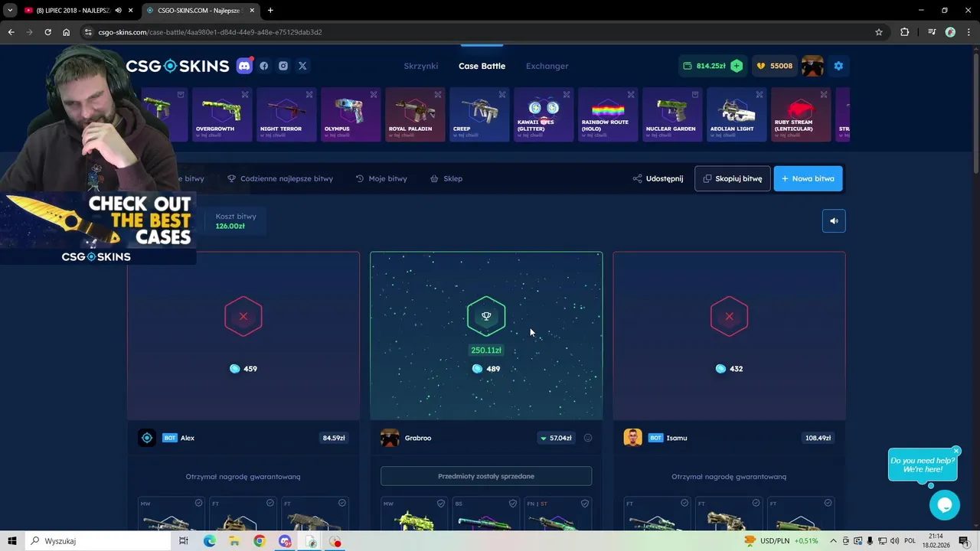Switch to the Case Battle tab

[x=482, y=66]
